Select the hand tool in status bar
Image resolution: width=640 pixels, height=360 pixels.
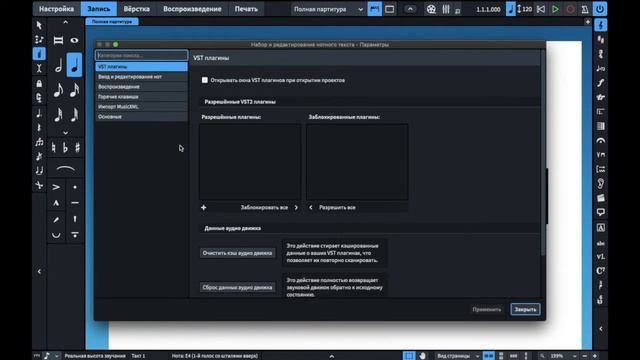pyautogui.click(x=422, y=356)
